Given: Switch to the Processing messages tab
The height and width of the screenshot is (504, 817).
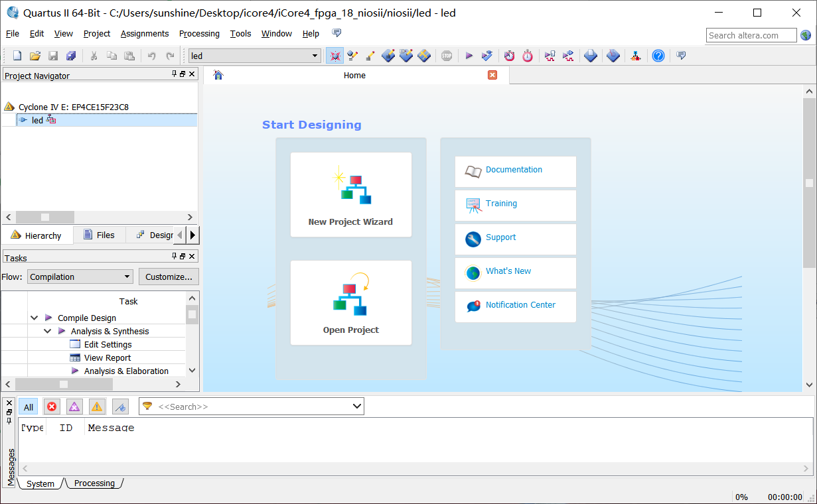Looking at the screenshot, I should pos(94,483).
